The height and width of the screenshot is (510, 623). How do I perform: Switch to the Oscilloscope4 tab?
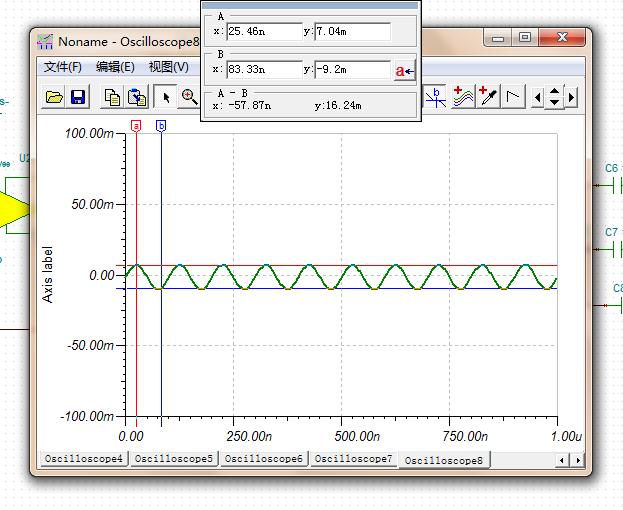83,459
